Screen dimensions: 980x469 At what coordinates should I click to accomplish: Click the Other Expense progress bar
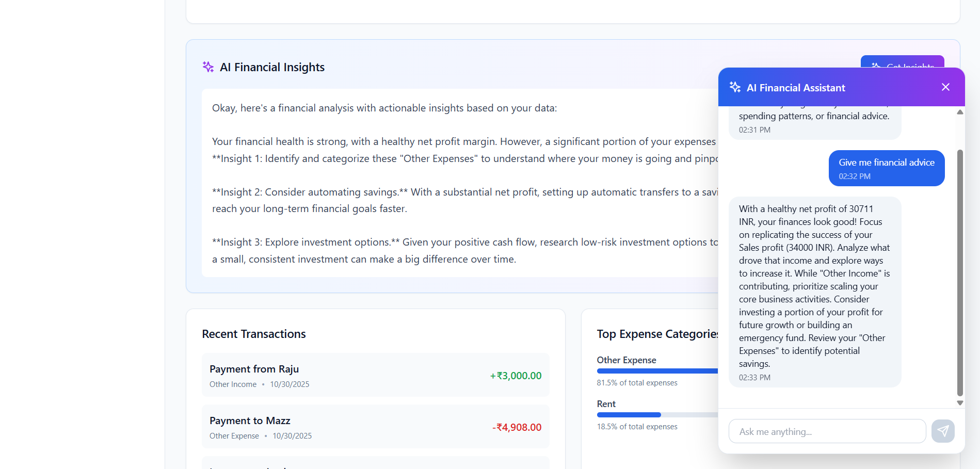(657, 371)
